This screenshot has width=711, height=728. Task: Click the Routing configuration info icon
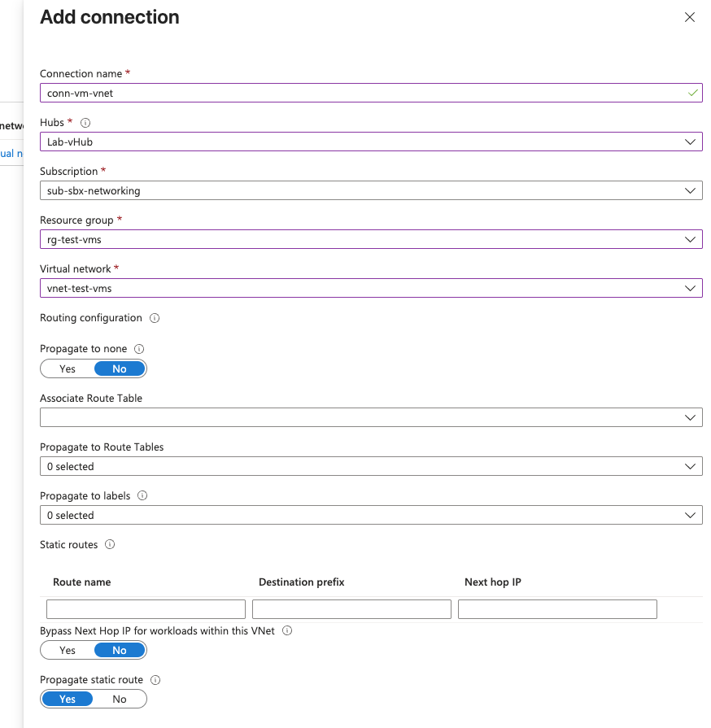(x=155, y=318)
